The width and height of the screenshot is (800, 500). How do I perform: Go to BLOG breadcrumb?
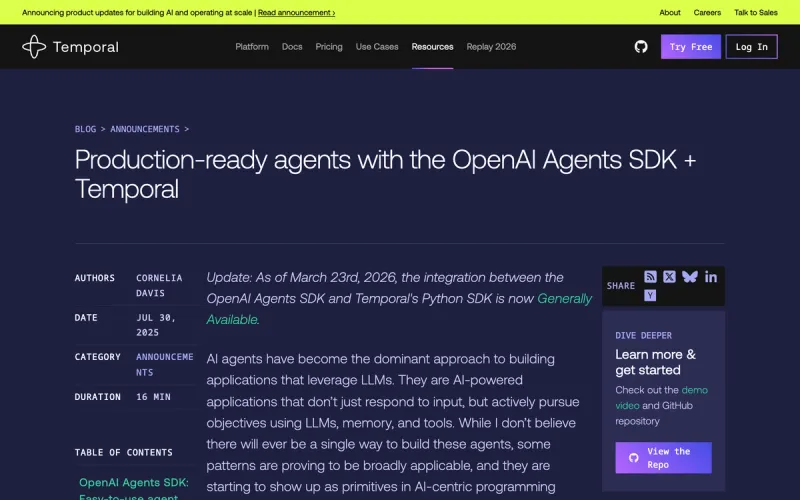(85, 129)
